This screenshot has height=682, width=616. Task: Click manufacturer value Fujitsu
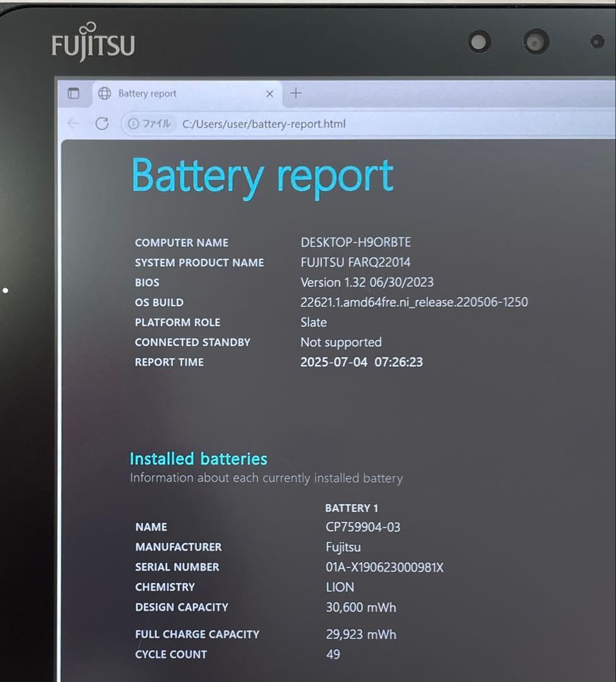point(343,547)
